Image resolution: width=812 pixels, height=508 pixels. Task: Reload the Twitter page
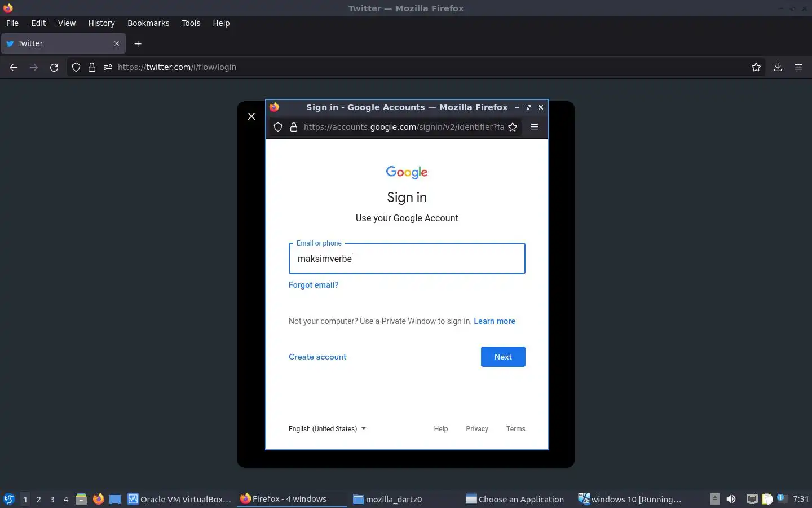pyautogui.click(x=54, y=67)
